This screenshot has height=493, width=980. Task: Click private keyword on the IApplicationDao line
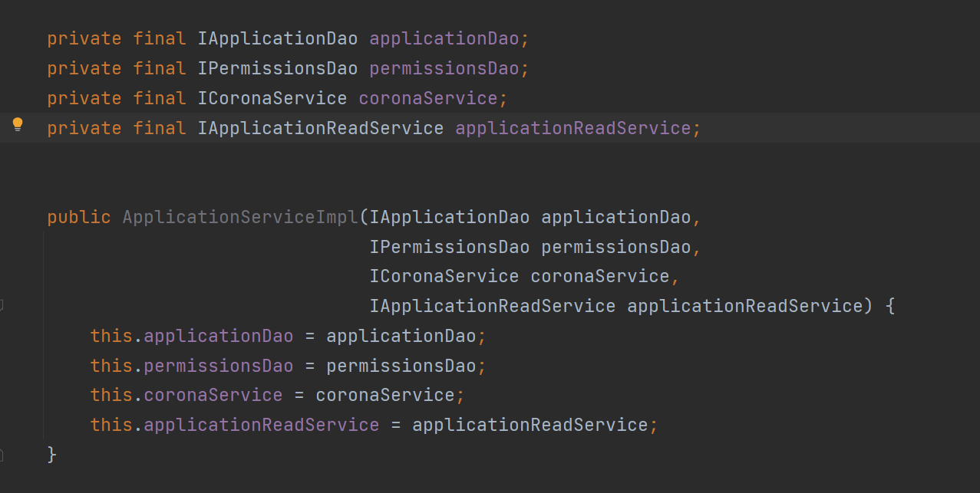(84, 38)
